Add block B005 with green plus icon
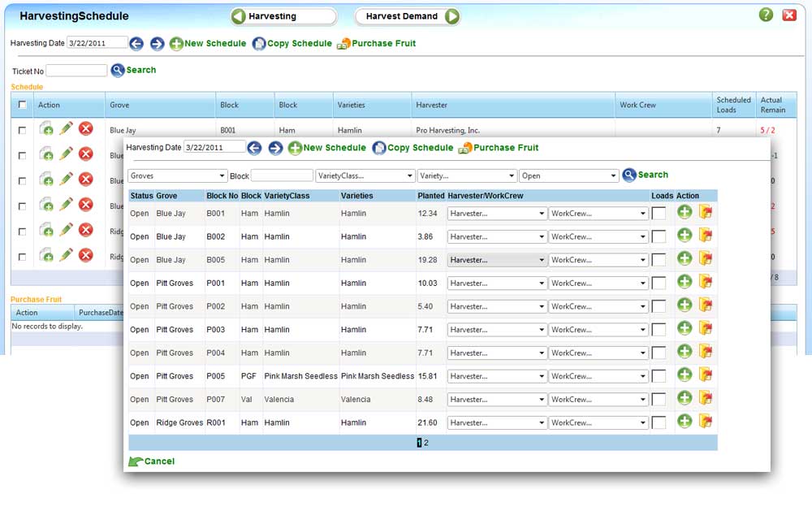Viewport: 812px width, 511px height. click(685, 258)
